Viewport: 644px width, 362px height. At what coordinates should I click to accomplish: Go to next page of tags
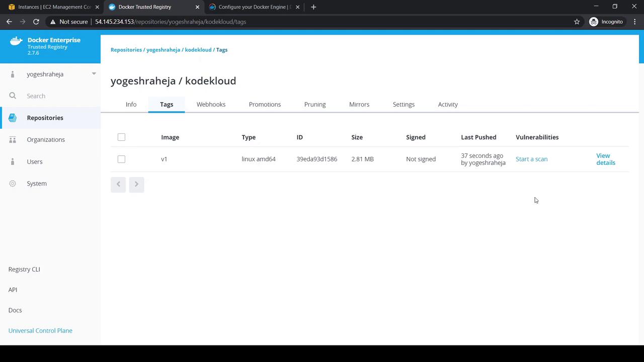[x=136, y=185]
